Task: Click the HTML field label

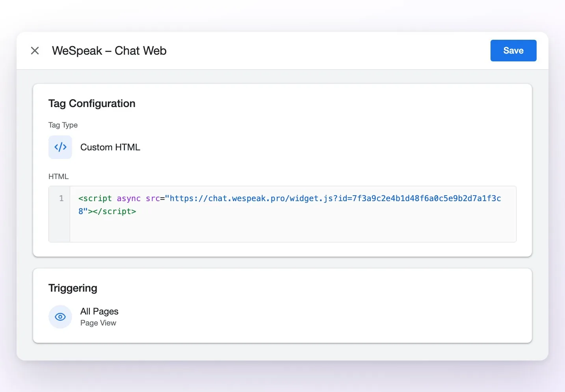Action: (58, 177)
